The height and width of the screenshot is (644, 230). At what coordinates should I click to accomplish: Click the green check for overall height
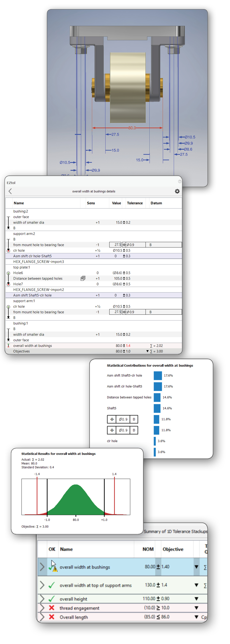(x=52, y=599)
